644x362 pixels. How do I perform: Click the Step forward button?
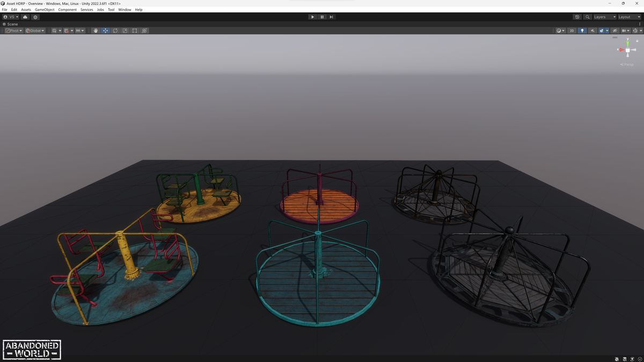coord(331,17)
